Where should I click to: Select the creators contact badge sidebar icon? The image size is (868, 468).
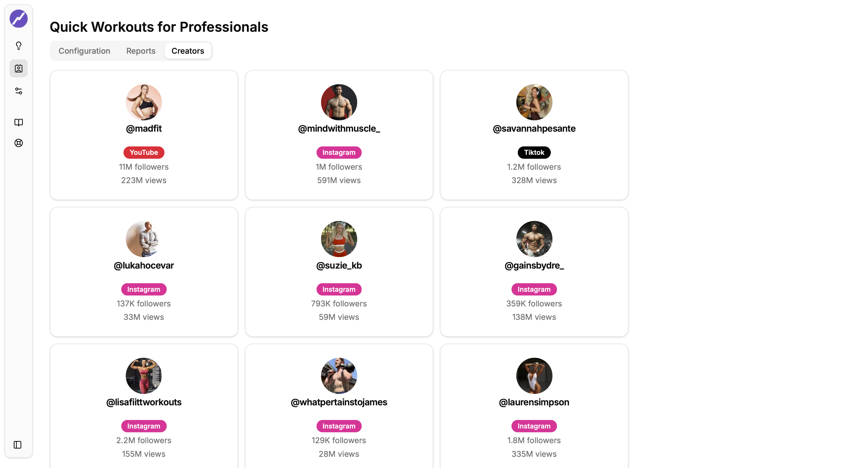(19, 68)
